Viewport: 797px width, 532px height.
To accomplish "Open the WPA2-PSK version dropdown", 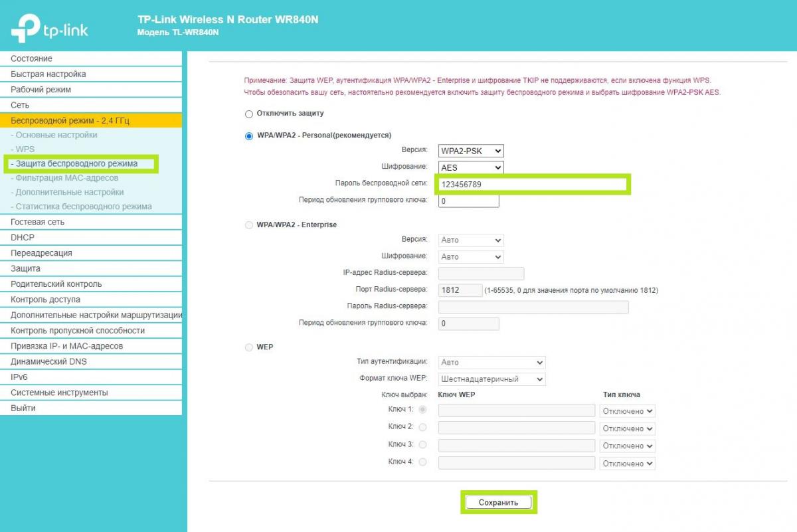I will (471, 151).
